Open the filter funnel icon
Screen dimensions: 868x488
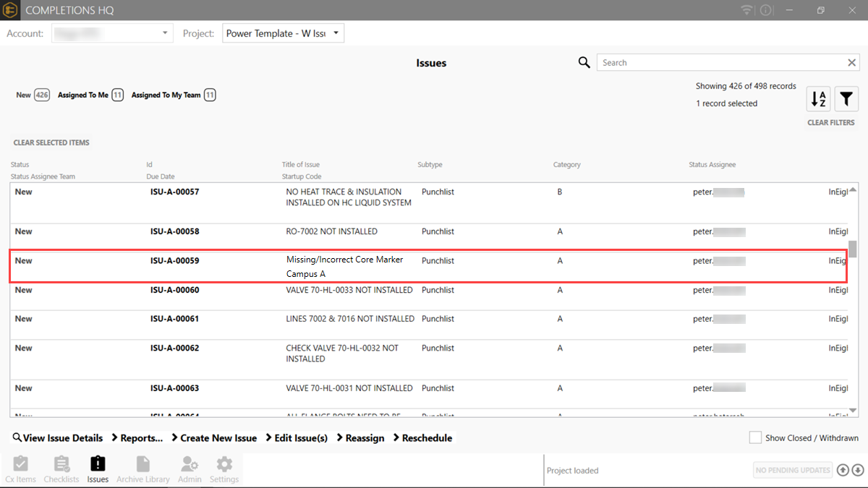tap(846, 99)
